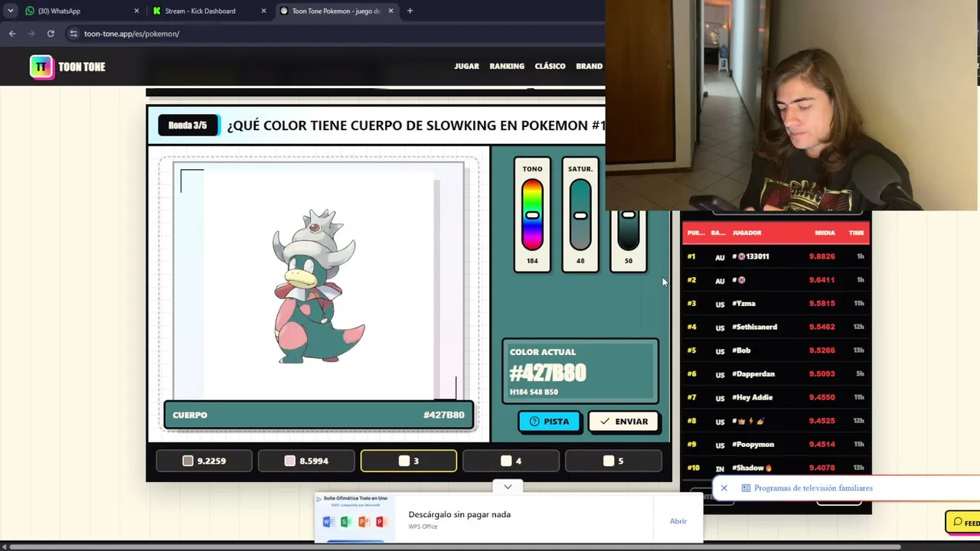
Task: Adjust the TONO hue slider
Action: pos(532,215)
